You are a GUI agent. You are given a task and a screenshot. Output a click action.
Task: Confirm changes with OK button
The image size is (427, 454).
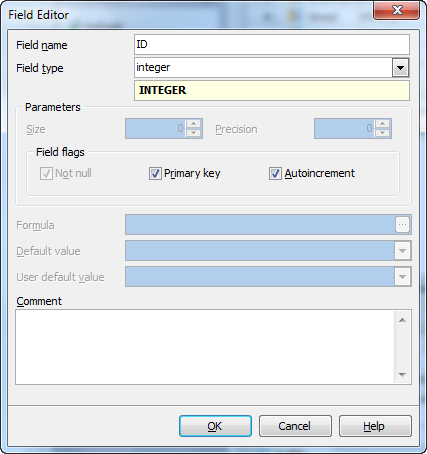click(215, 426)
